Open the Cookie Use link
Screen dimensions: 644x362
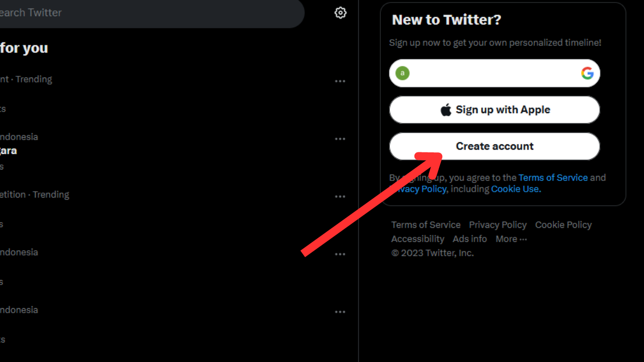tap(516, 189)
